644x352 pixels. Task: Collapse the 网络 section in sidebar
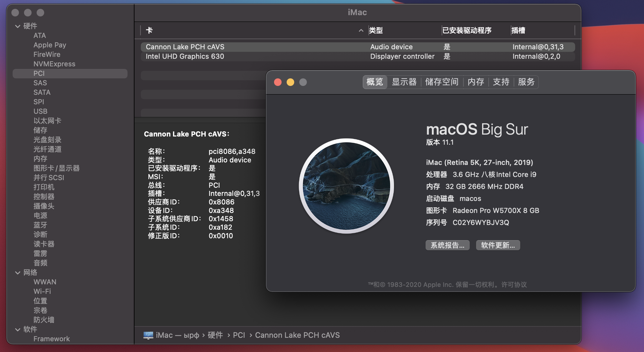[x=18, y=273]
